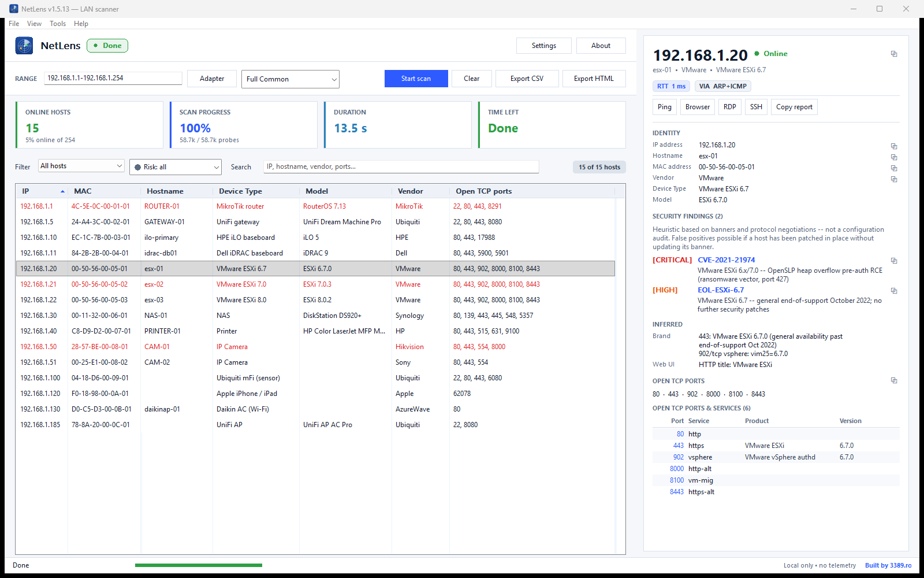Sort by the IP column header
The height and width of the screenshot is (578, 924).
pos(42,191)
